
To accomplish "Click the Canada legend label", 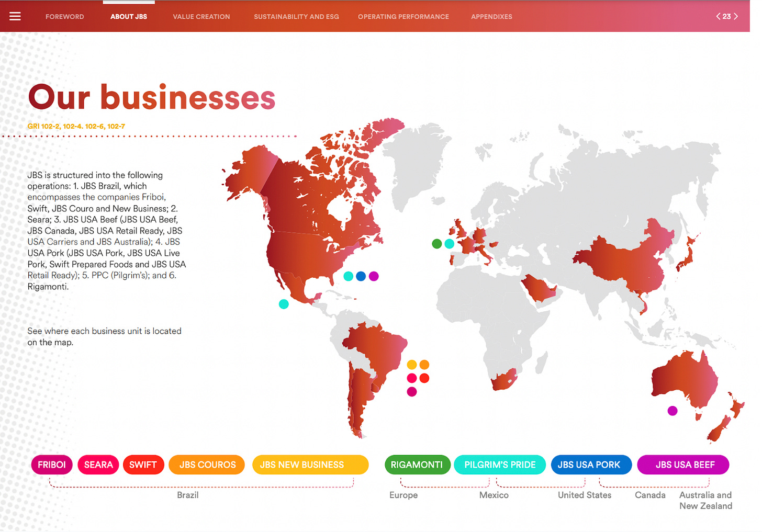I will [651, 495].
